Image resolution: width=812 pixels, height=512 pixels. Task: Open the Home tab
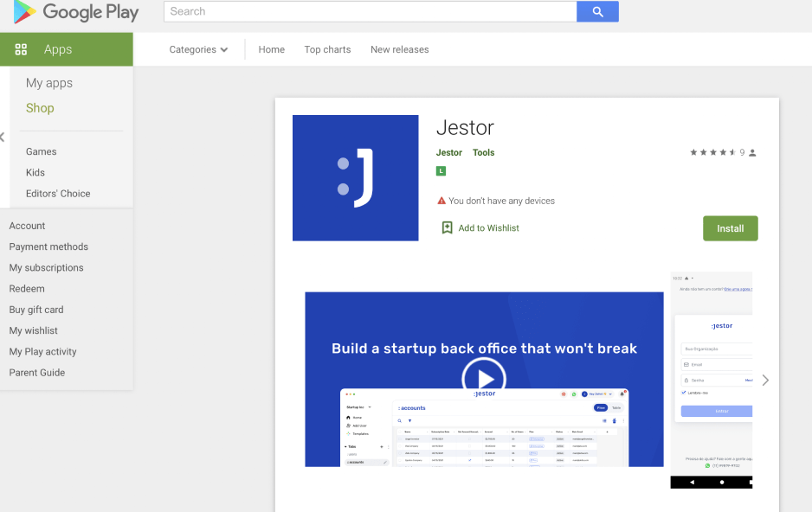tap(271, 49)
